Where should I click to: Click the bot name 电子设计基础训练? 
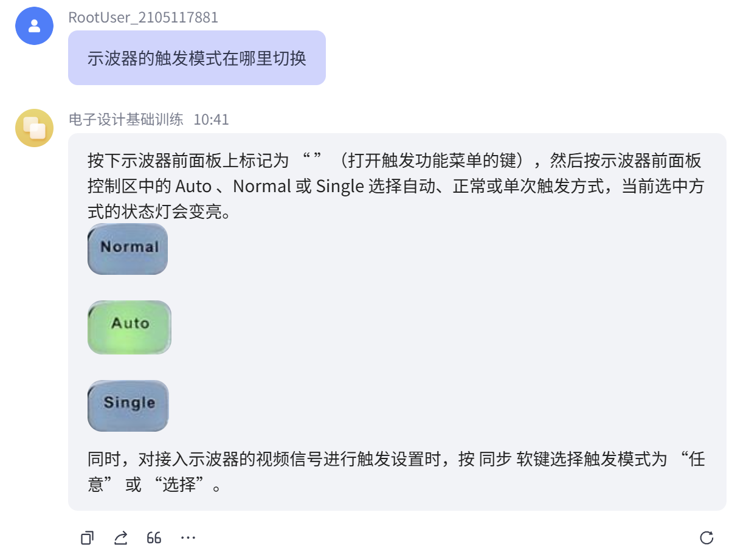tap(126, 119)
